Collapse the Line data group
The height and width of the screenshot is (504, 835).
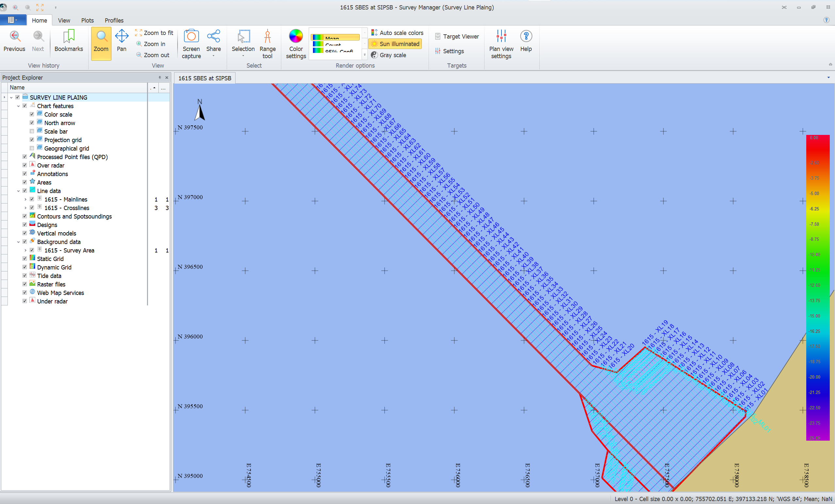[x=18, y=191]
